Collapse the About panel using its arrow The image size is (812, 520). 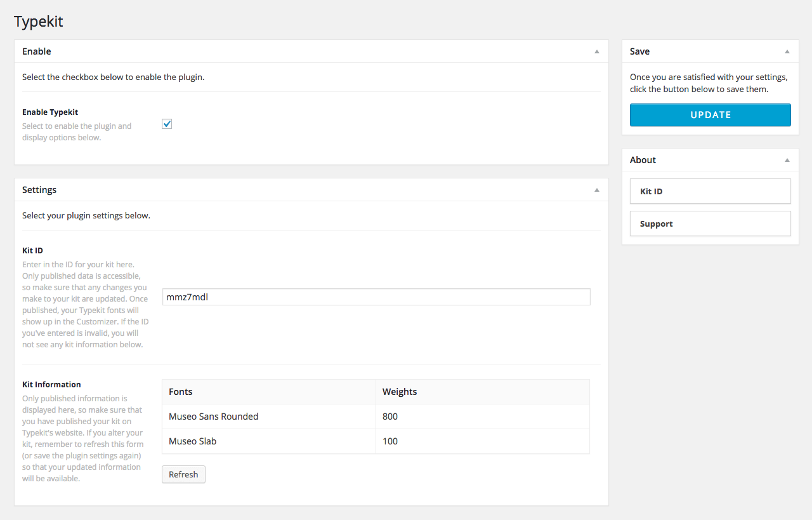(x=787, y=160)
